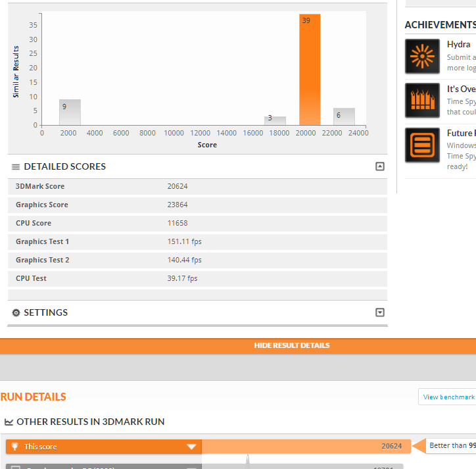The height and width of the screenshot is (469, 476).
Task: Click the Future Proof achievement icon
Action: [x=422, y=145]
